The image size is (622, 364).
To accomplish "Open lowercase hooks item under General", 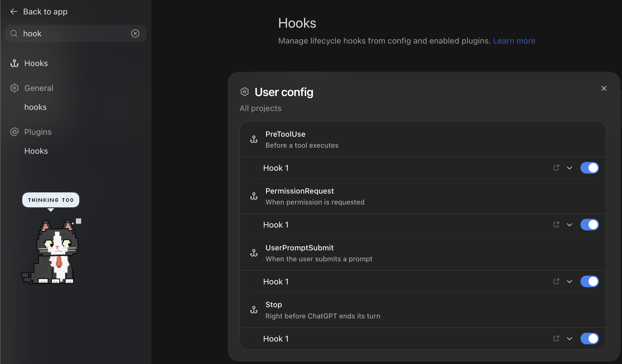I will coord(35,107).
